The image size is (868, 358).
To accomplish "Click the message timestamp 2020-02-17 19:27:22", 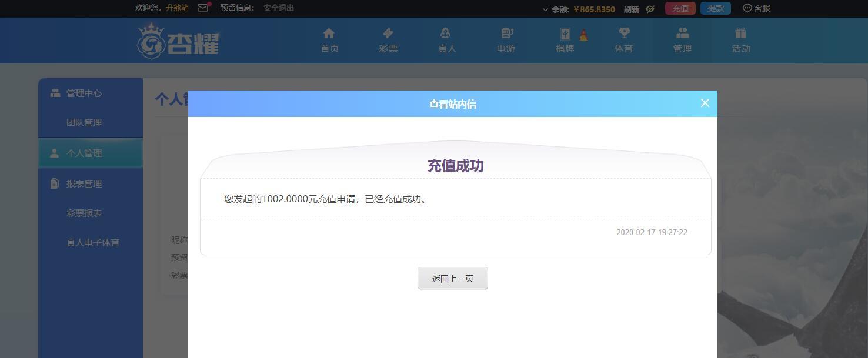I will coord(652,232).
